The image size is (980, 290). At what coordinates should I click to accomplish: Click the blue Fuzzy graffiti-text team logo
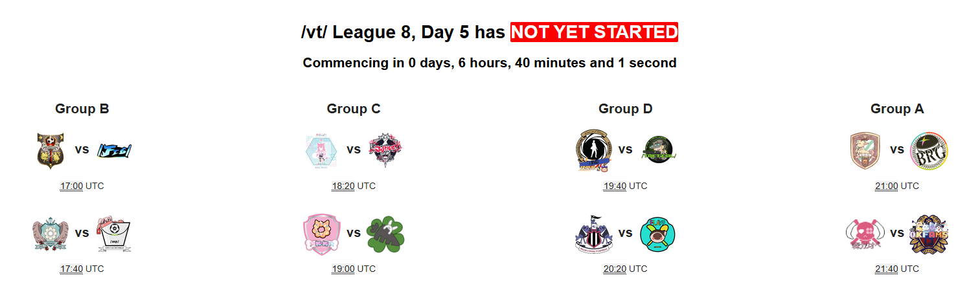[x=114, y=150]
